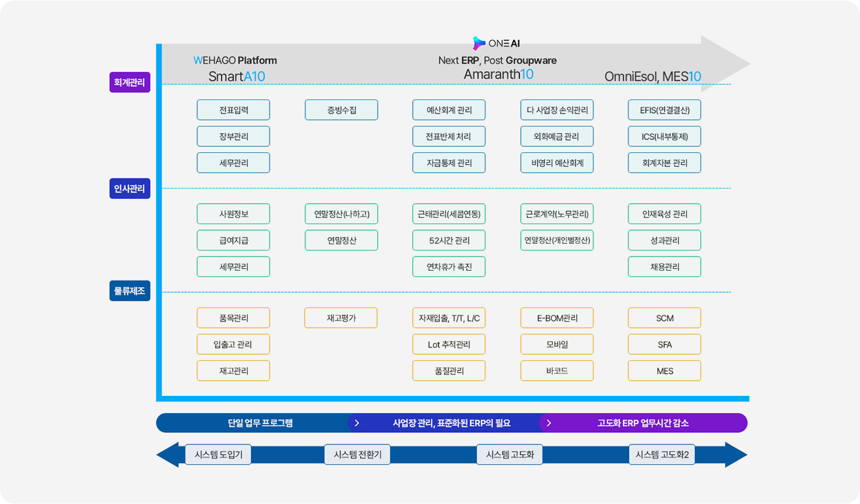Click the blue-outlined 세무관리 box
The width and height of the screenshot is (860, 504).
click(233, 163)
